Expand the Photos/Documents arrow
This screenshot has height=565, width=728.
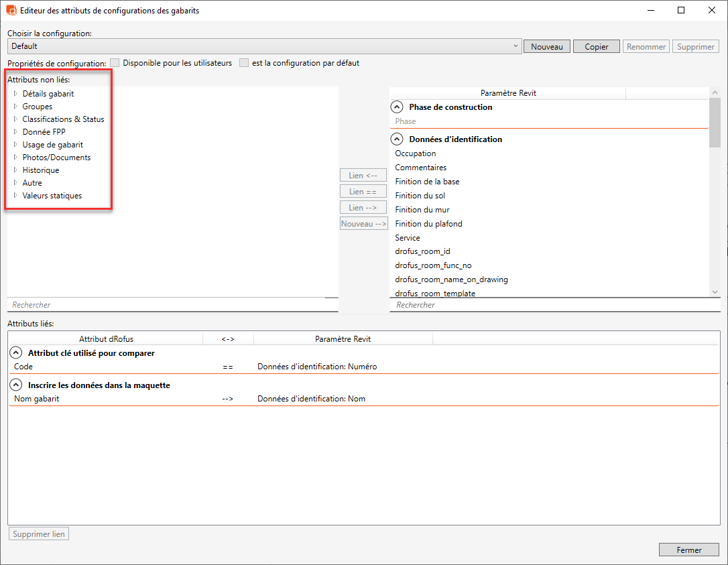pos(15,158)
